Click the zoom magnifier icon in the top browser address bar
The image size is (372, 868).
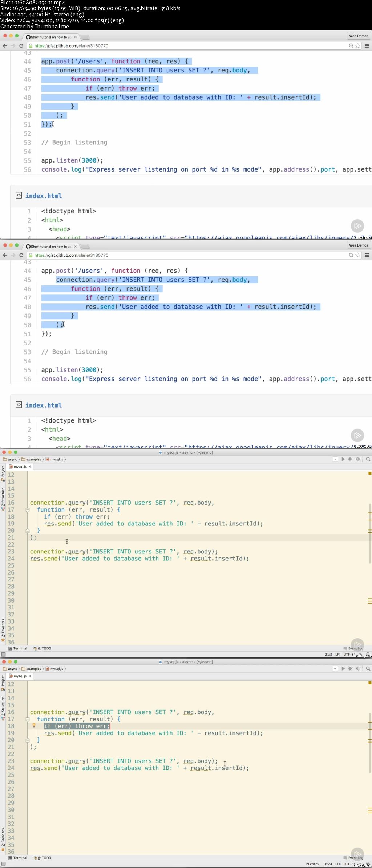[351, 46]
